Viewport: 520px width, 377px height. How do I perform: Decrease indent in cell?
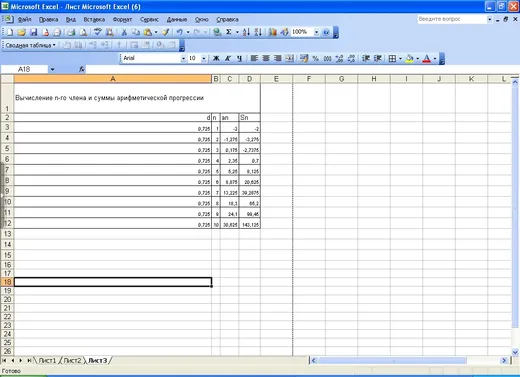coord(366,58)
